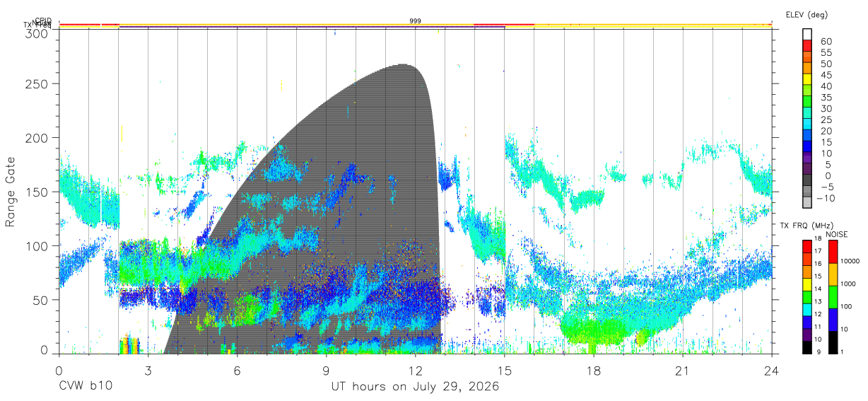The image size is (868, 401).
Task: Click the '30' label on ELEV scale
Action: [826, 109]
